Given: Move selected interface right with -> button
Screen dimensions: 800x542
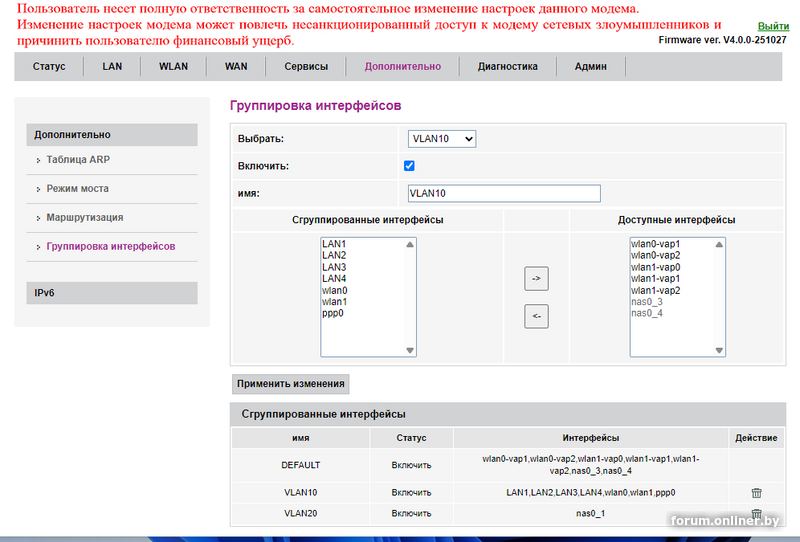Looking at the screenshot, I should (x=536, y=279).
